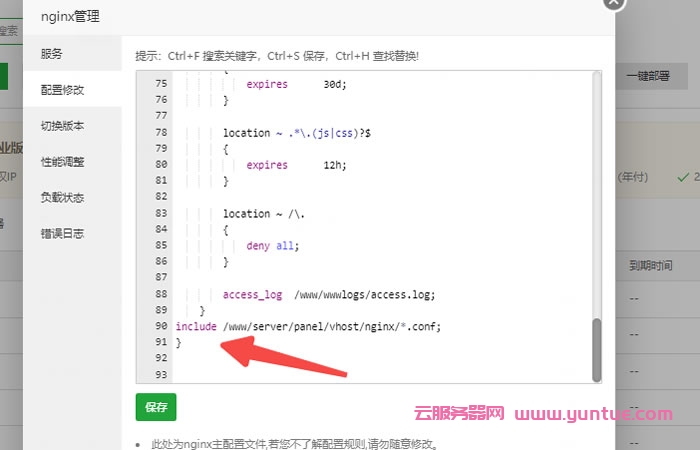The width and height of the screenshot is (700, 450).
Task: Place cursor on deny all line
Action: [272, 246]
